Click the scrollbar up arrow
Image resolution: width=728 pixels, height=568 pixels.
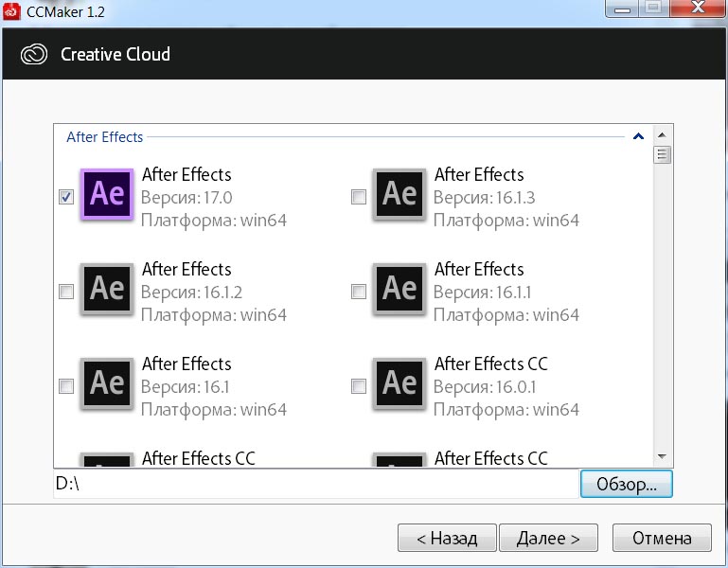coord(662,135)
